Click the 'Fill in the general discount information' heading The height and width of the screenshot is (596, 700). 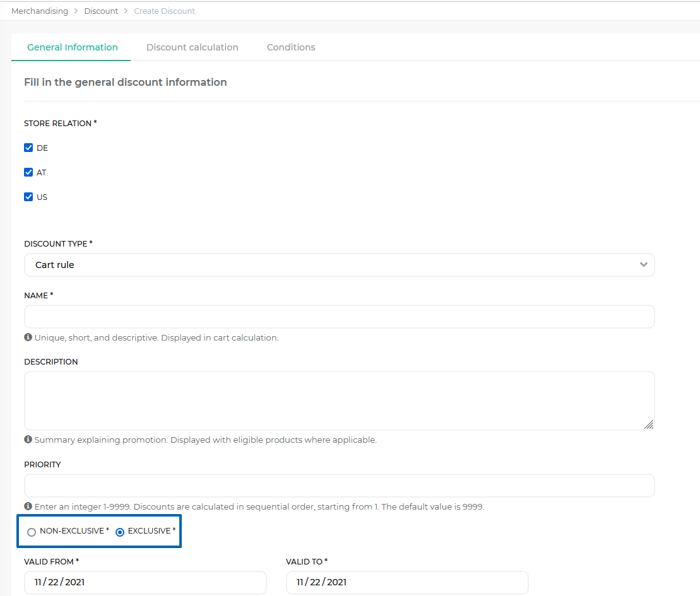point(126,82)
